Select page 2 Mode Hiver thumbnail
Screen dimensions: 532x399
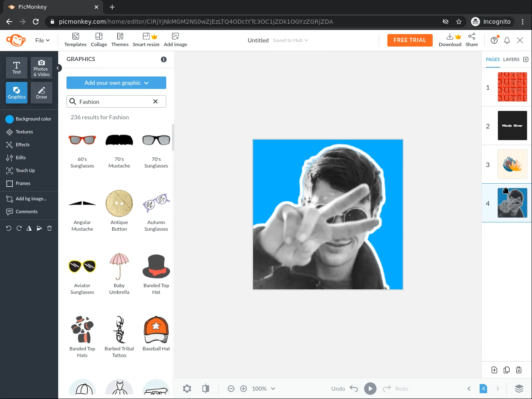(x=512, y=126)
